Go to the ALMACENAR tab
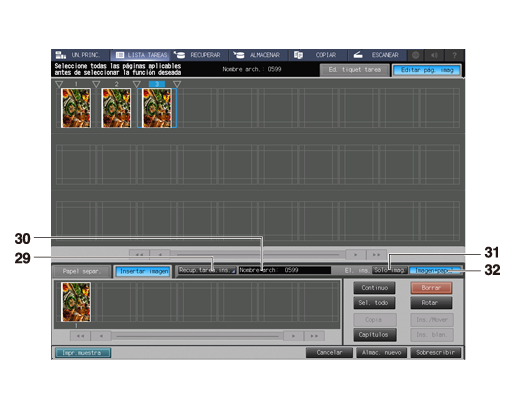The image size is (517, 398). tap(259, 55)
